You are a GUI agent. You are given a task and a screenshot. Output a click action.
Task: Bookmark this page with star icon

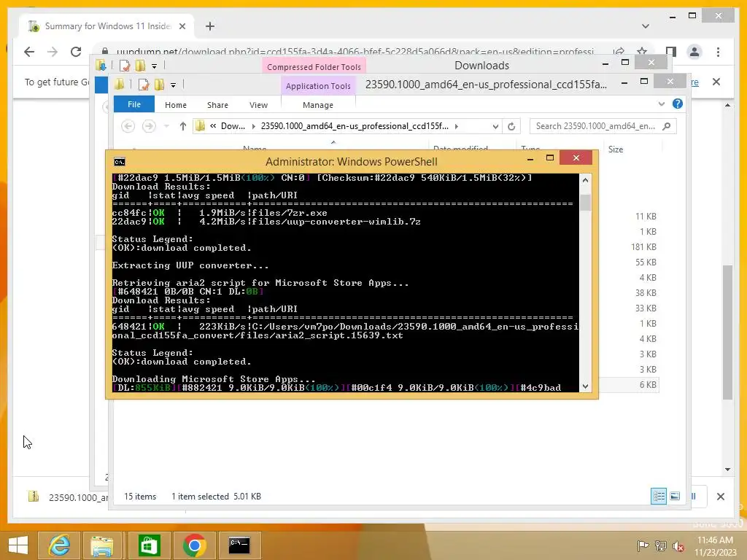coord(642,52)
